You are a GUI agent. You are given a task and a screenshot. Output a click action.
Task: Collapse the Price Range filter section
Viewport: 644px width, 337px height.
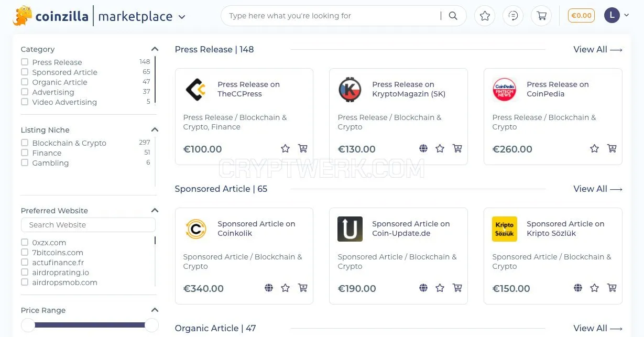pos(155,310)
